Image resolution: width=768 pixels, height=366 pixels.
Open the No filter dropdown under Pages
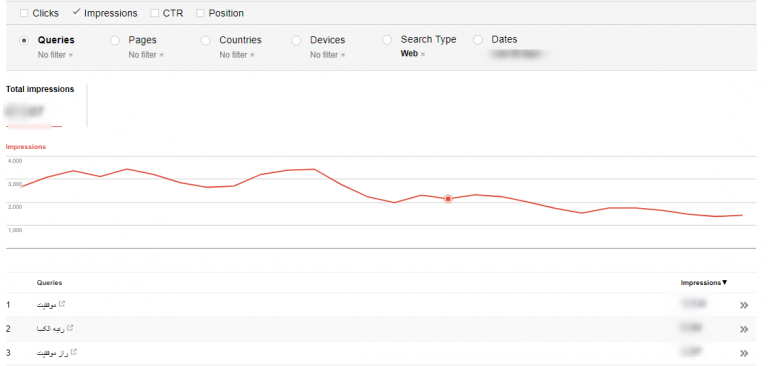[146, 55]
